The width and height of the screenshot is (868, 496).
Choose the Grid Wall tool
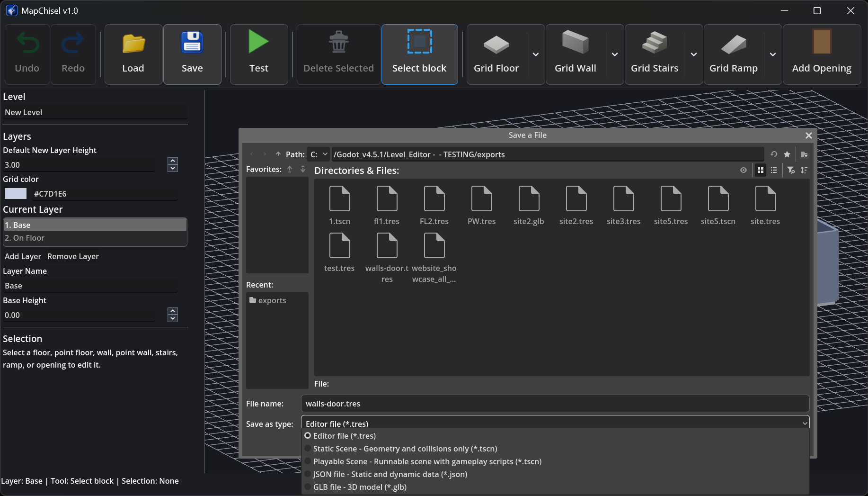[x=576, y=54]
